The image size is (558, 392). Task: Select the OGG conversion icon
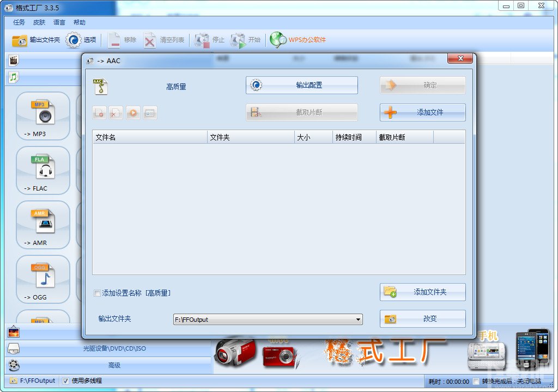43,279
